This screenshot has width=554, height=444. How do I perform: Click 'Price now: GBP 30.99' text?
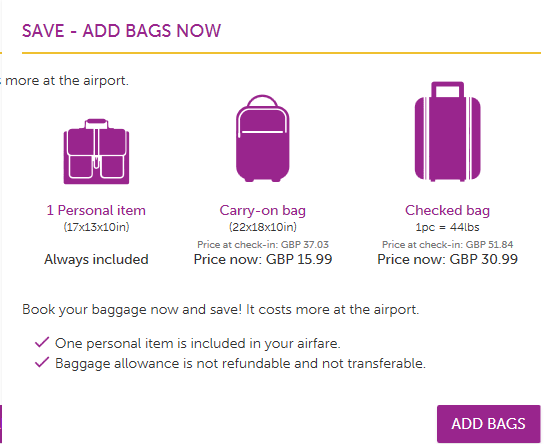(x=447, y=260)
